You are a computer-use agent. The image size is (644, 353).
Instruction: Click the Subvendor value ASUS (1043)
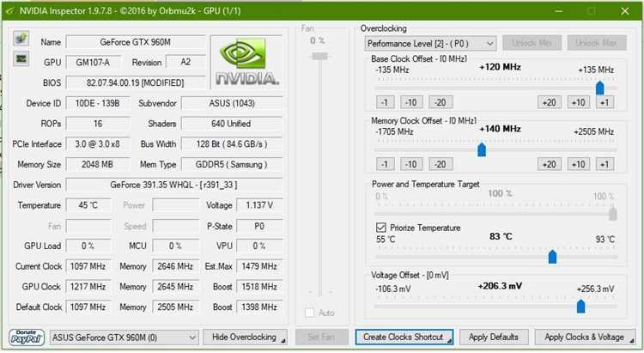tap(232, 103)
